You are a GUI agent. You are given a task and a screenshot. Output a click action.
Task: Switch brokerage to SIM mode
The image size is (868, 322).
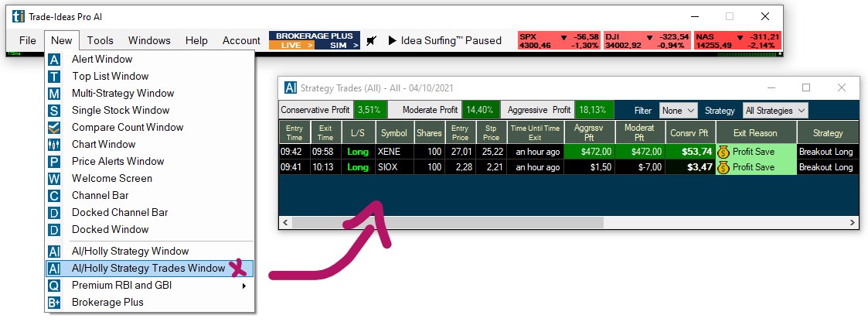pos(338,46)
